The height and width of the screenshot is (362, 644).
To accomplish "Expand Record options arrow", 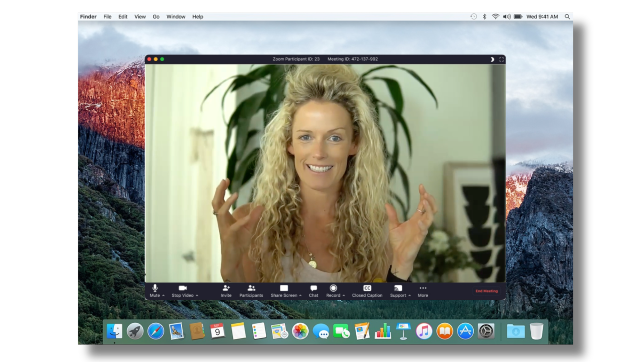I will coord(344,296).
